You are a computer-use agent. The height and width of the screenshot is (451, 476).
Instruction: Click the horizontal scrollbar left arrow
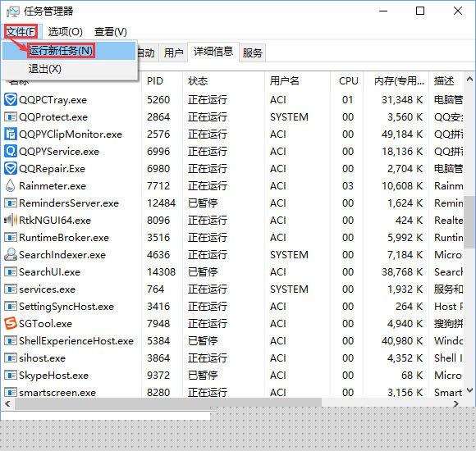point(7,403)
